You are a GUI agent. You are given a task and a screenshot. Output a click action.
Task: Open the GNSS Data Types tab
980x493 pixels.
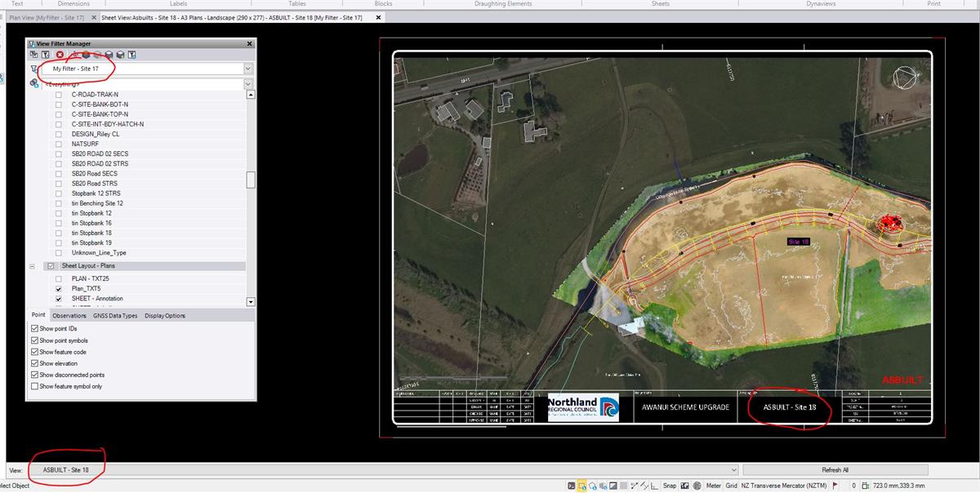[x=115, y=315]
